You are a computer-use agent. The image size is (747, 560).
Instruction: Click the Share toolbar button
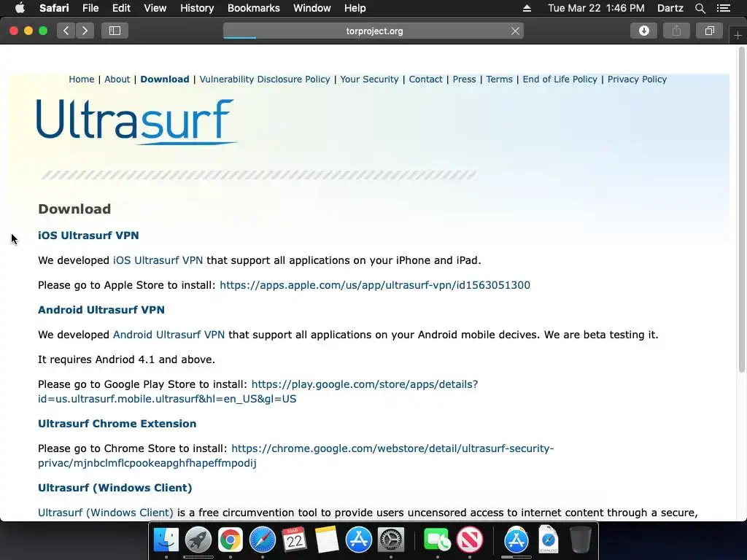676,31
